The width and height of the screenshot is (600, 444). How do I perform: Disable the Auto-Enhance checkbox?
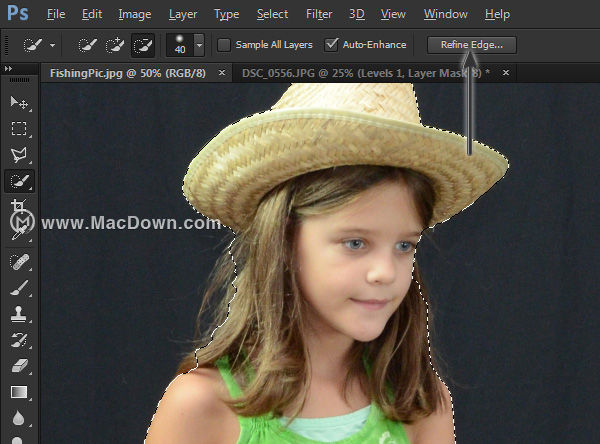331,45
